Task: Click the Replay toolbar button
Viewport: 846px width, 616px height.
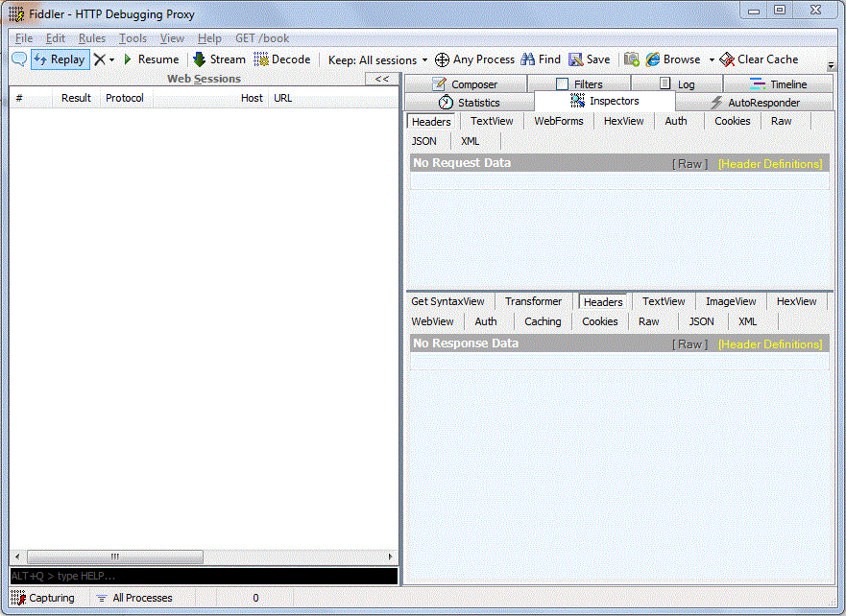Action: [x=60, y=59]
